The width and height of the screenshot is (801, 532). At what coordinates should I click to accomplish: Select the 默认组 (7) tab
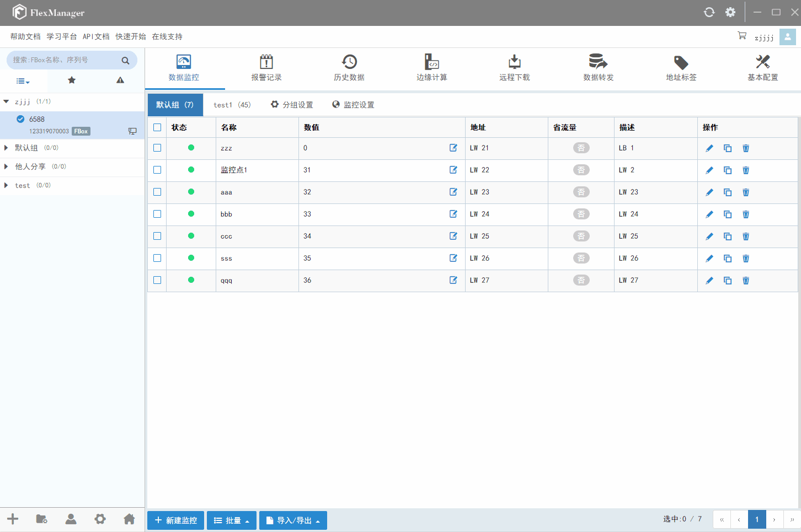point(175,105)
